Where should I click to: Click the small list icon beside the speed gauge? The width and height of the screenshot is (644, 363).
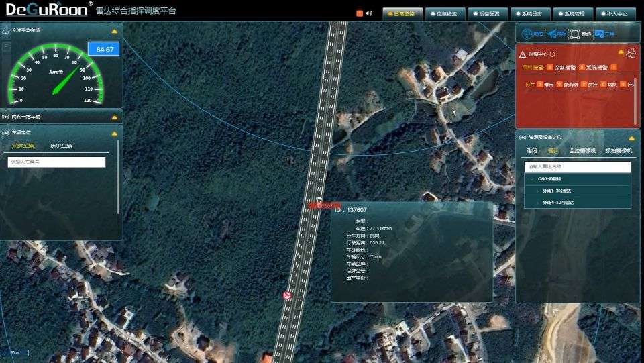tap(6, 48)
